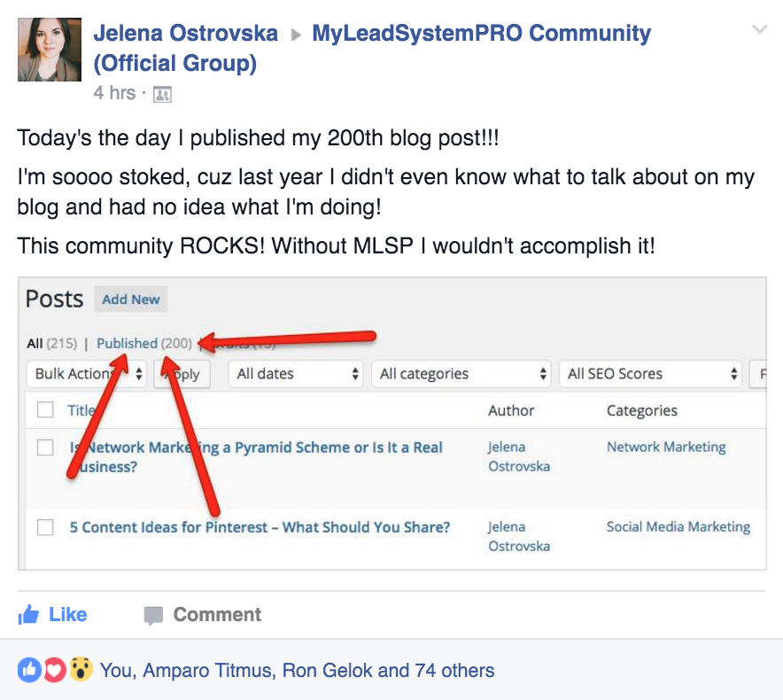Click author Jelena Ostrovska in Pyramid Scheme row
Screen dimensions: 783x700
[x=519, y=456]
